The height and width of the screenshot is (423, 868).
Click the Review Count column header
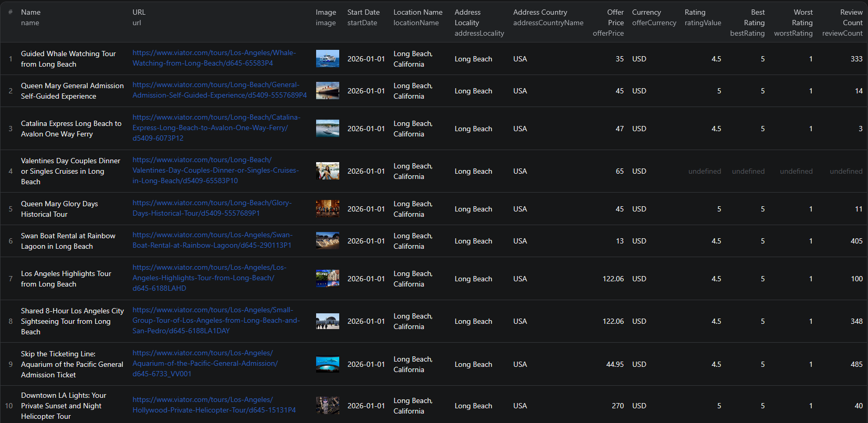(843, 22)
